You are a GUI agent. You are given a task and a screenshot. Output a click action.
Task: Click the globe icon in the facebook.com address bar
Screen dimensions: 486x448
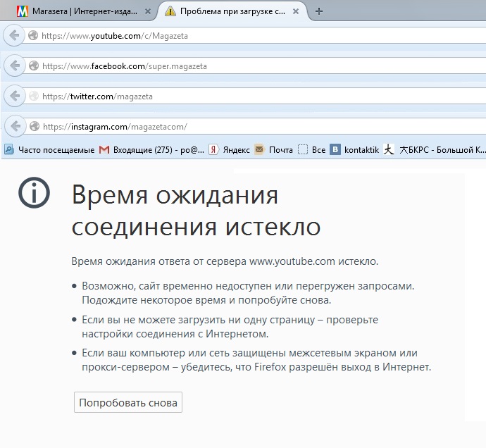(34, 66)
